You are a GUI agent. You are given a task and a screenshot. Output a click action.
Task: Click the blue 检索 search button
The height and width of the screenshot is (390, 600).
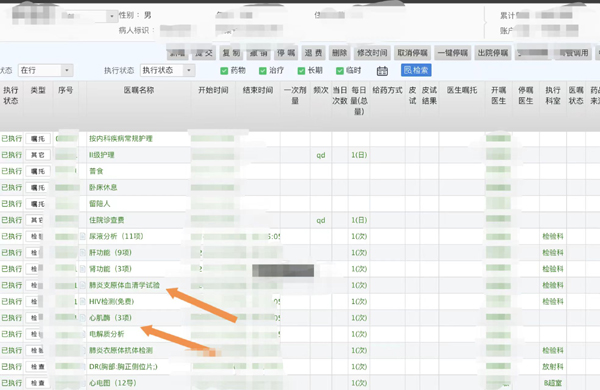(x=416, y=70)
